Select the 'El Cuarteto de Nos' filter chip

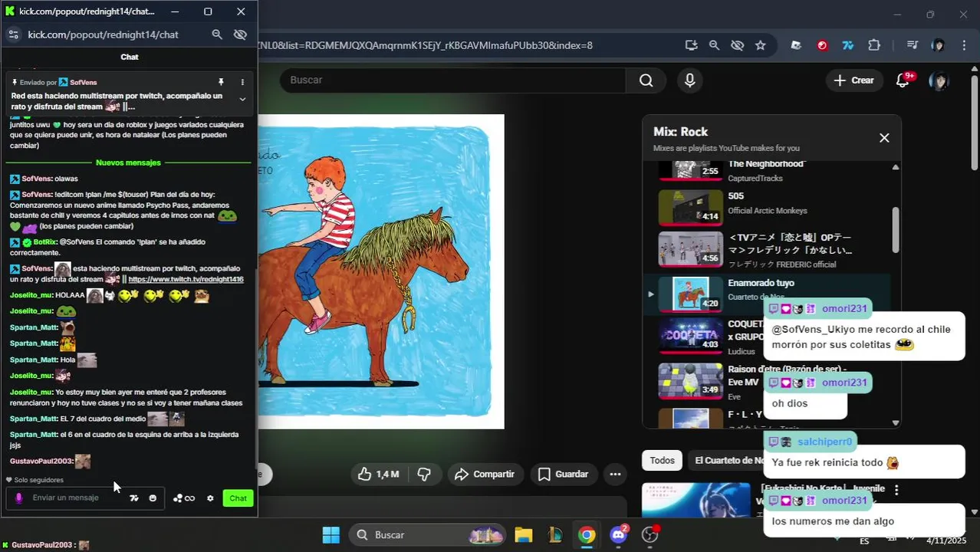(x=728, y=460)
